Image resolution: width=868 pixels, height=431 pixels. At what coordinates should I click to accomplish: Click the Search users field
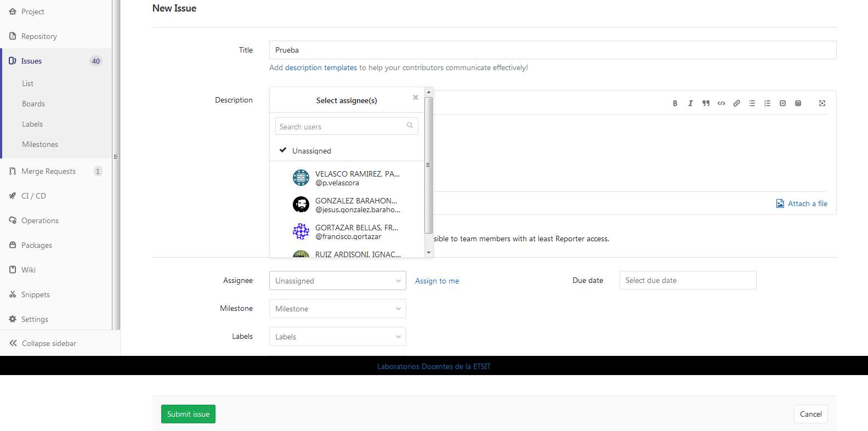pyautogui.click(x=341, y=127)
